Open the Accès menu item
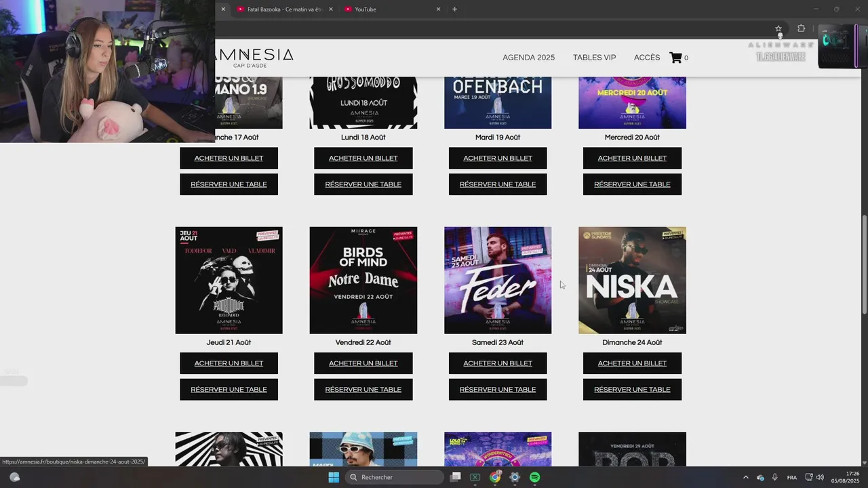The image size is (868, 488). tap(646, 58)
